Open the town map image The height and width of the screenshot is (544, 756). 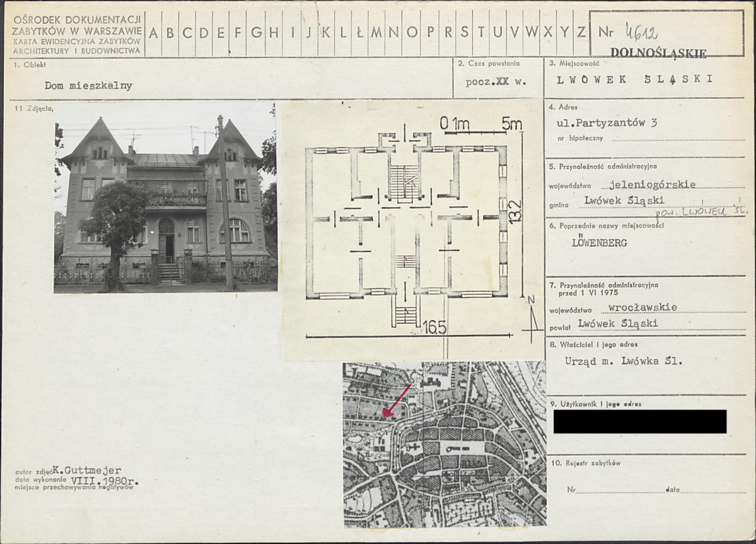(x=445, y=444)
